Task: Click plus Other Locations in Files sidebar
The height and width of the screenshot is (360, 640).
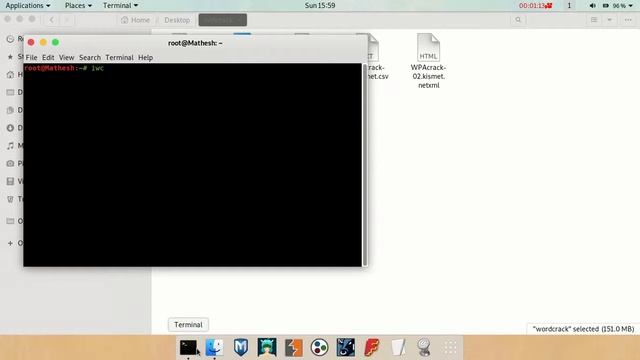Action: point(10,243)
